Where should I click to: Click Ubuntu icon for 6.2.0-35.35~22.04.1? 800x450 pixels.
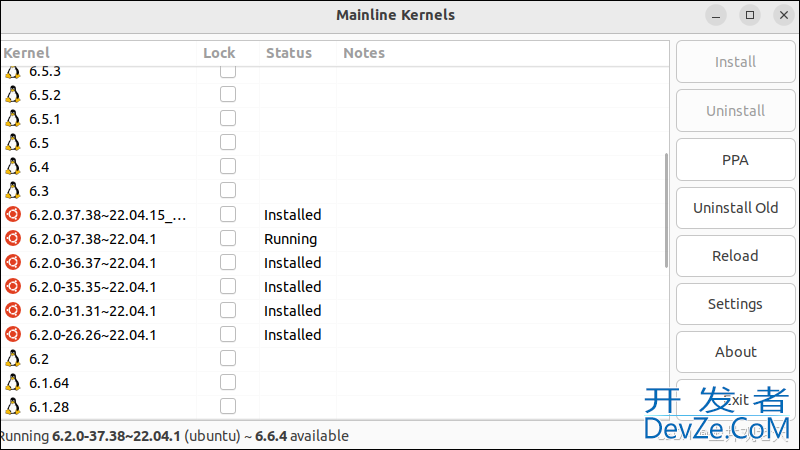click(x=13, y=286)
